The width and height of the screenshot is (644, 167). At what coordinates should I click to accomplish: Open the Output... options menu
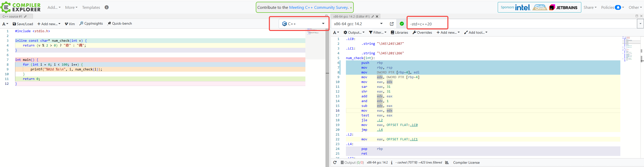(354, 32)
